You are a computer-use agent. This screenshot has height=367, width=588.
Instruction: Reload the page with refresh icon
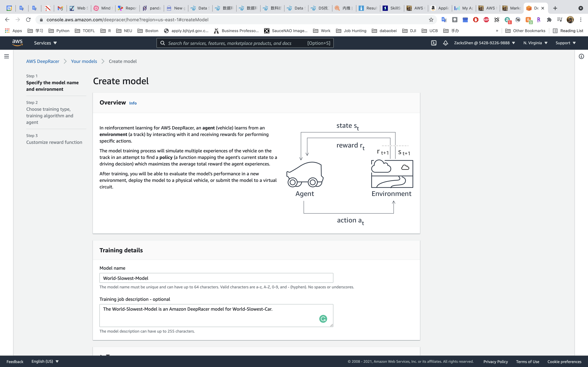point(28,20)
